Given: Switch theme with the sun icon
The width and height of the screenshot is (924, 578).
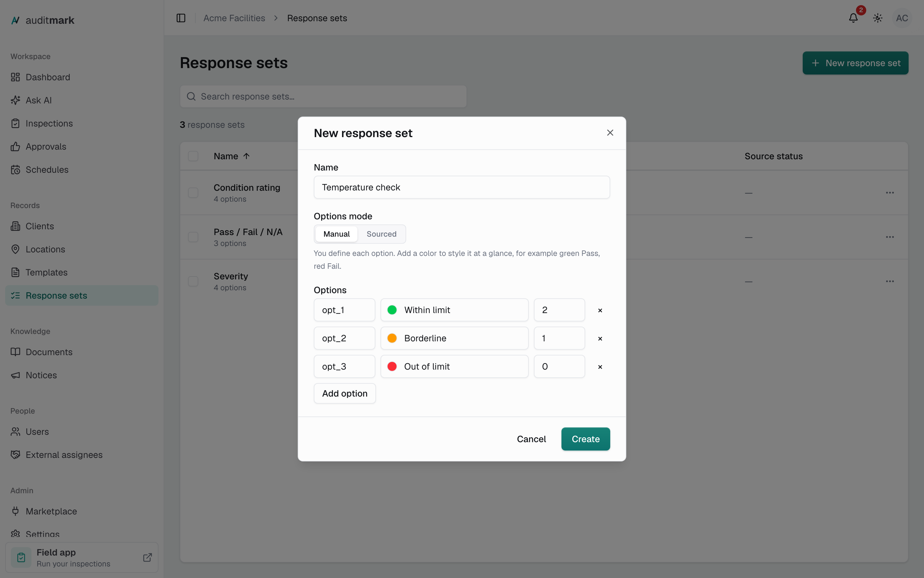Looking at the screenshot, I should pyautogui.click(x=878, y=18).
